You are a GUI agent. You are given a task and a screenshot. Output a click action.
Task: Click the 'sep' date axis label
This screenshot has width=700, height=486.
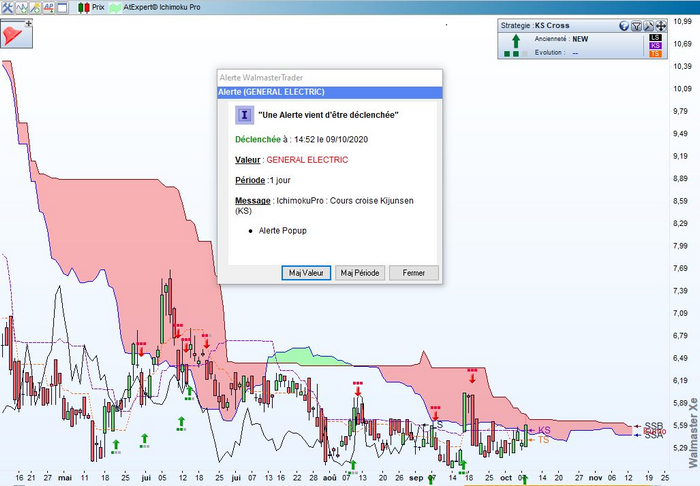(416, 478)
